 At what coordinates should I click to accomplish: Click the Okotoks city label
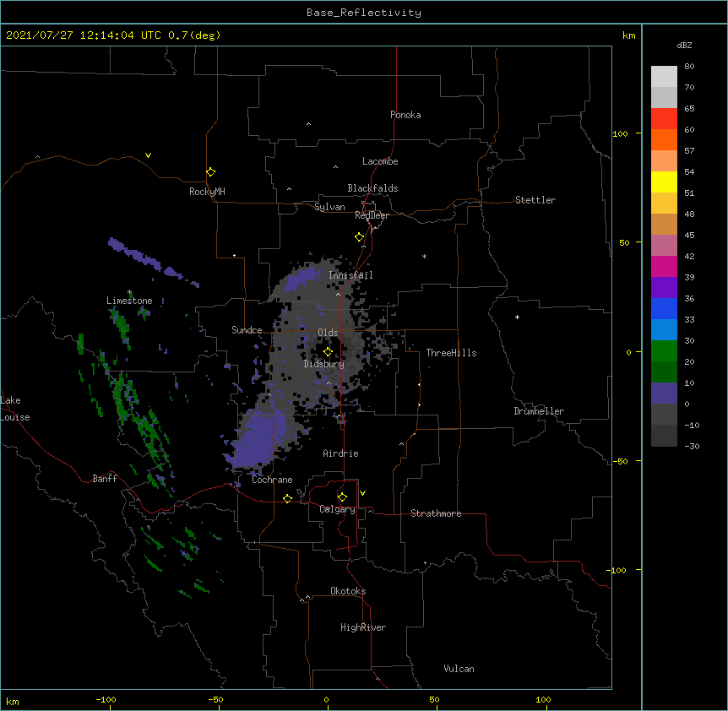pos(348,591)
